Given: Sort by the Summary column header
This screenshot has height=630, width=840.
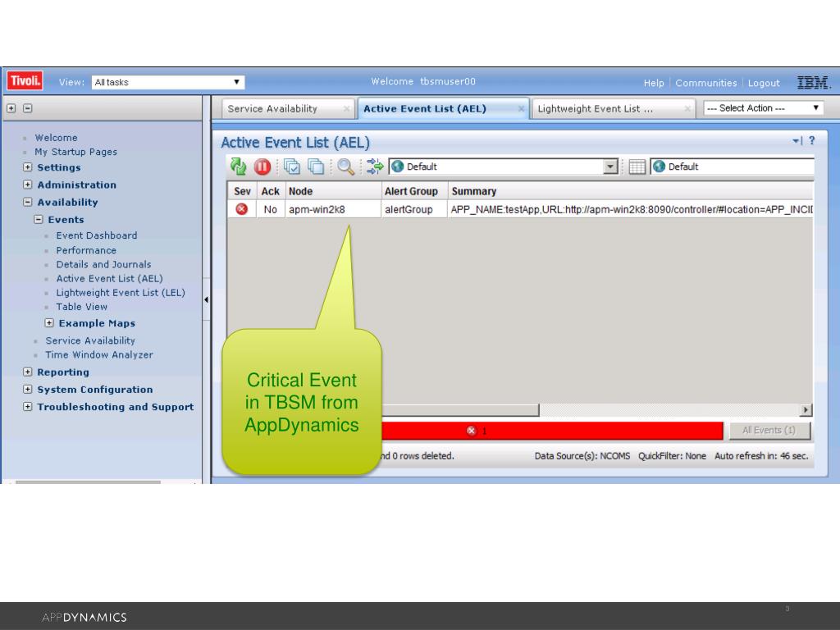Looking at the screenshot, I should point(631,191).
